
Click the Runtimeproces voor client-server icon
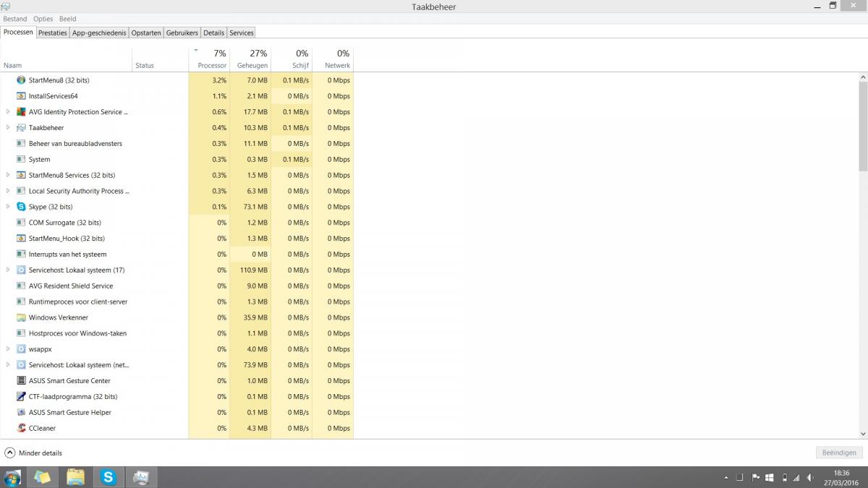[x=21, y=302]
